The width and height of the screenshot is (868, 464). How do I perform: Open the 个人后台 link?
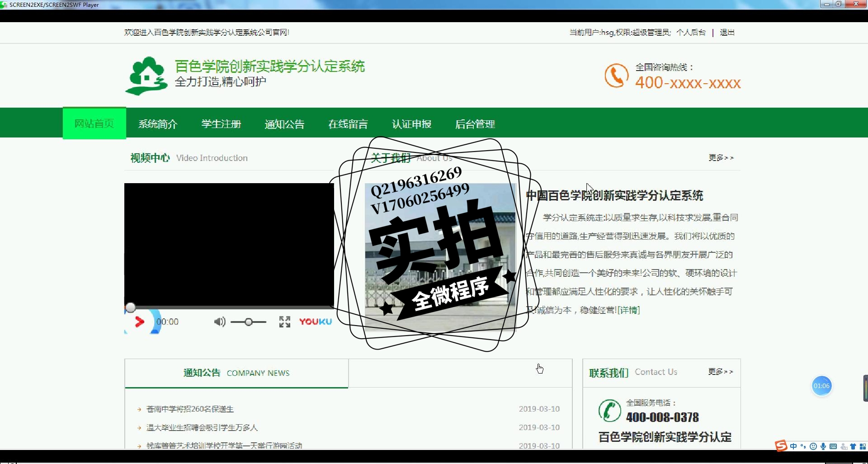[691, 33]
